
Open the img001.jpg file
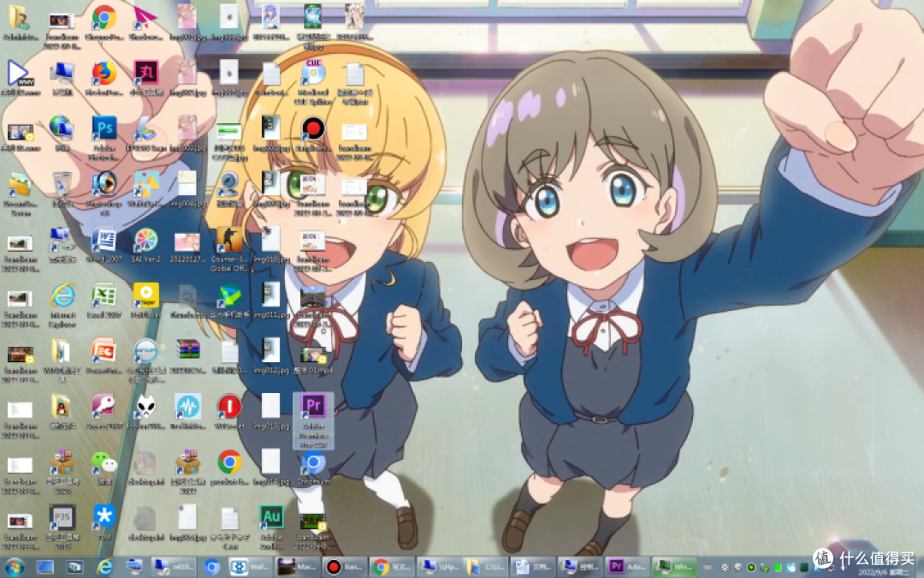coord(187,23)
